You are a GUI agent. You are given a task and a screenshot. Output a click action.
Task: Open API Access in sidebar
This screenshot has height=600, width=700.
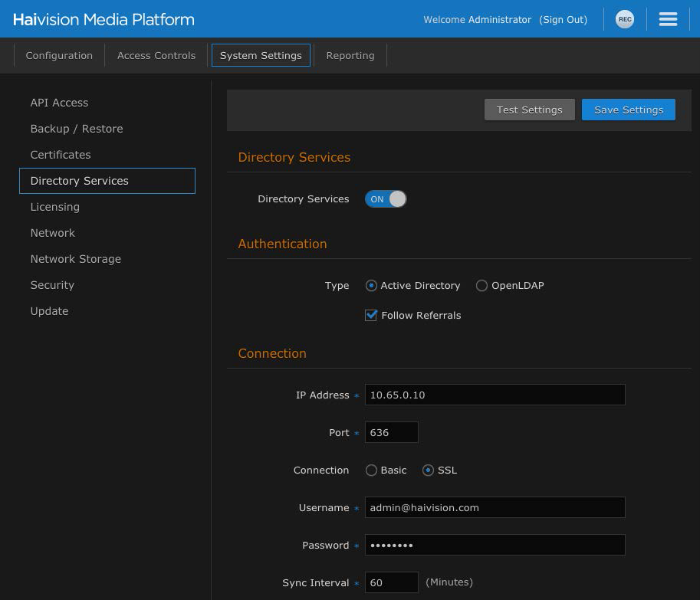pyautogui.click(x=59, y=103)
